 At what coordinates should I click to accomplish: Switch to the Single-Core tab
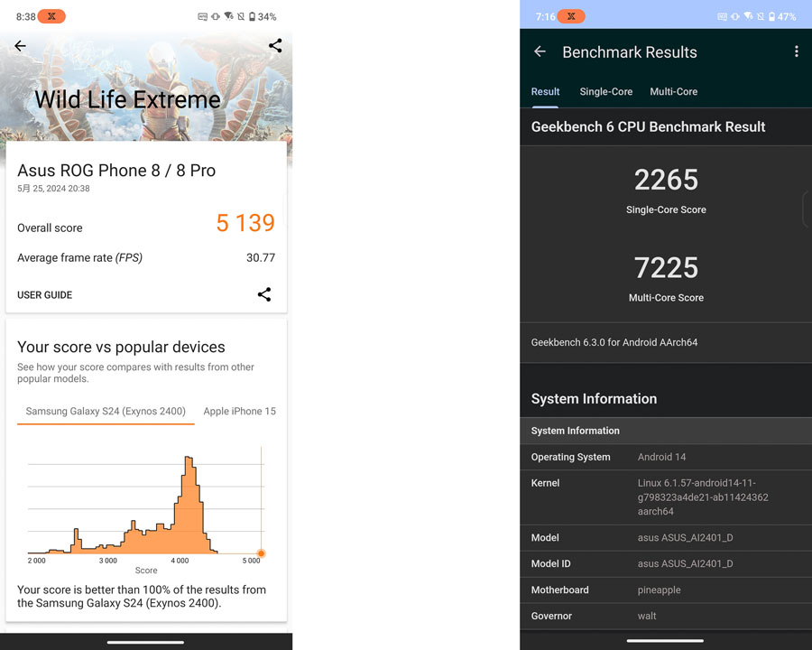pyautogui.click(x=606, y=92)
